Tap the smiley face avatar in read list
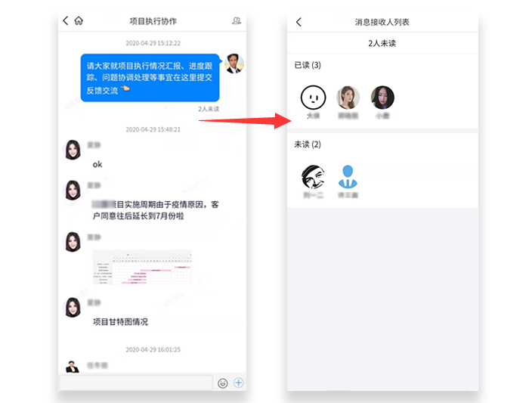Viewport: 532px width, 403px height. tap(313, 98)
